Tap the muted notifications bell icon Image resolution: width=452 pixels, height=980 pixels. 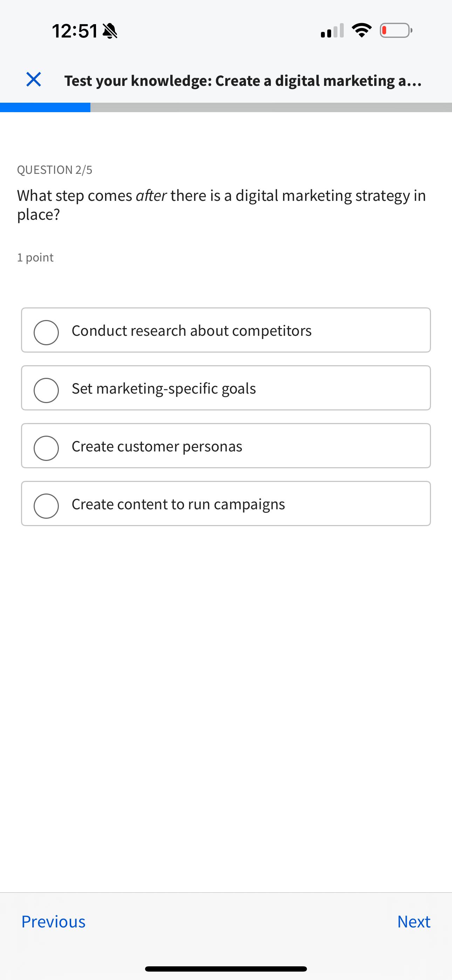(x=110, y=31)
